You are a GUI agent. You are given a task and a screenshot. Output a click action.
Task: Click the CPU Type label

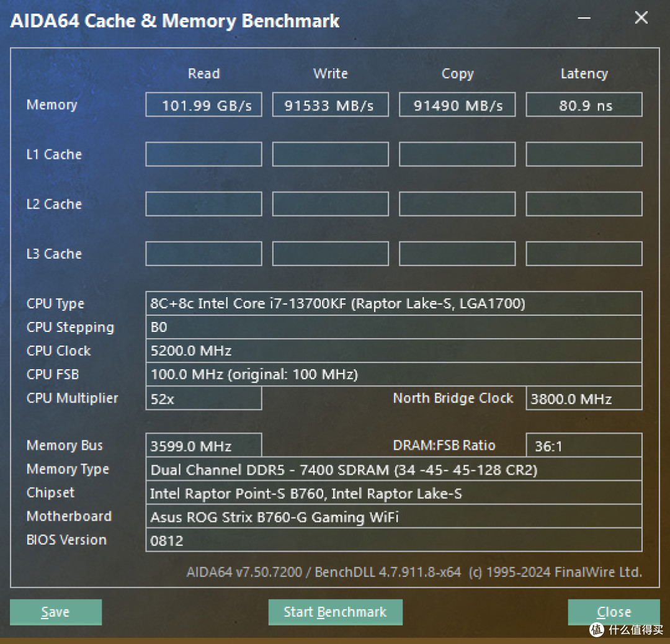55,304
